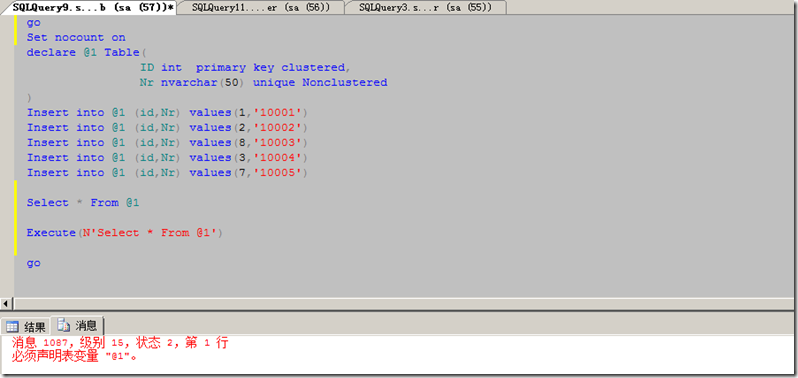Click the document icon on the 消息 tab
798x378 pixels.
(x=64, y=325)
